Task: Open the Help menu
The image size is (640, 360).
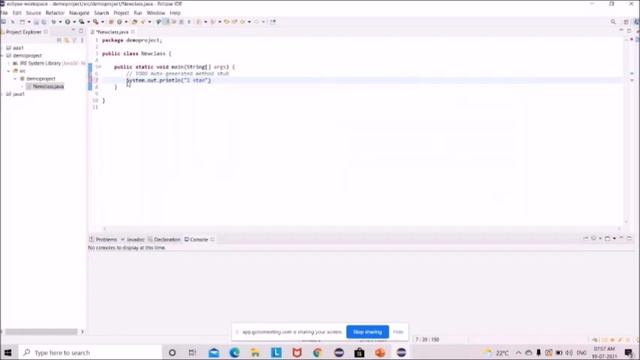Action: pos(175,13)
